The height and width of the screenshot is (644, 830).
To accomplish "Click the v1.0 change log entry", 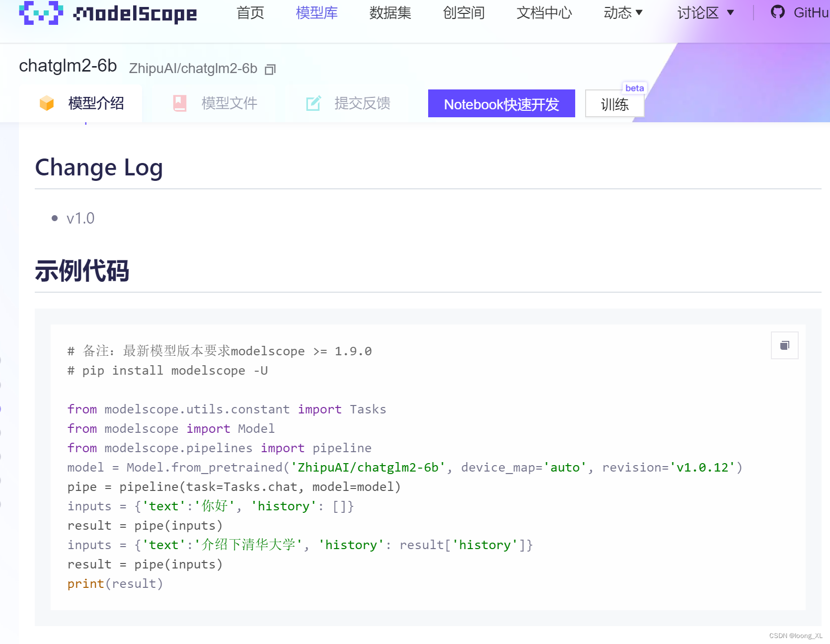I will point(81,218).
